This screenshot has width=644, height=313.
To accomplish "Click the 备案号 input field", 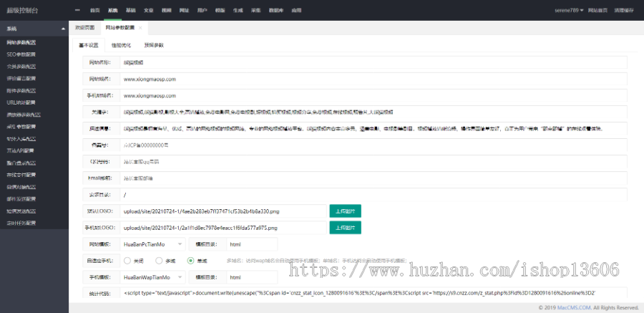I will (x=374, y=145).
